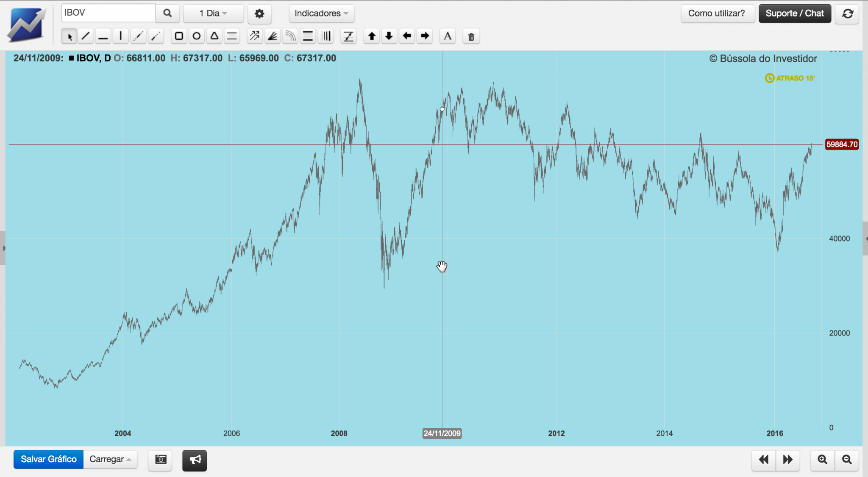Image resolution: width=868 pixels, height=477 pixels.
Task: Select the Fibonacci vertical time zones tool
Action: click(326, 36)
